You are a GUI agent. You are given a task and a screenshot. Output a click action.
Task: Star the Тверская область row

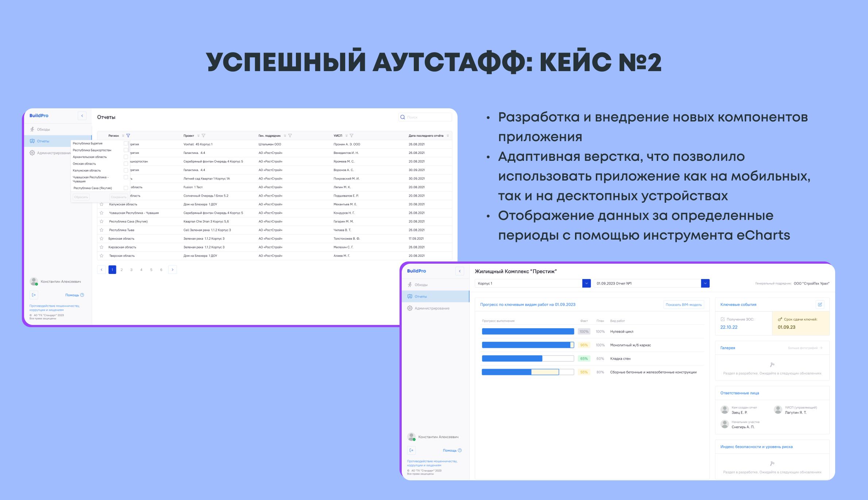coord(102,256)
